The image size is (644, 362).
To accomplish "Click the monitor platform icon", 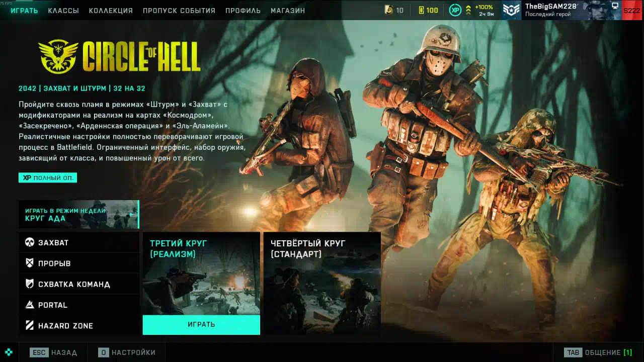I will [x=615, y=6].
